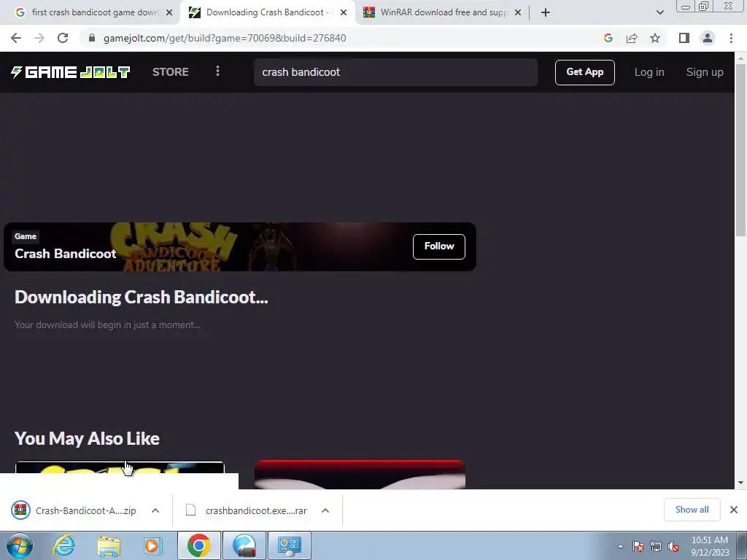Image resolution: width=747 pixels, height=560 pixels.
Task: Click the Get App button
Action: (584, 72)
